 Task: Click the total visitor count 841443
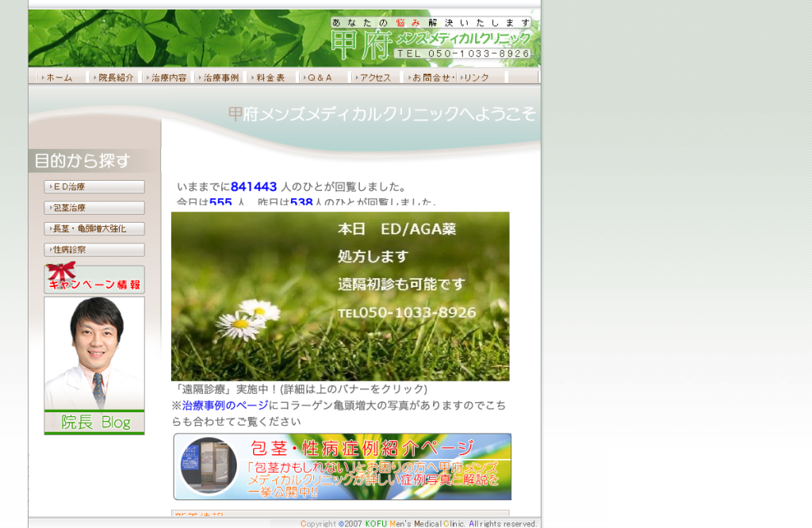click(x=254, y=186)
